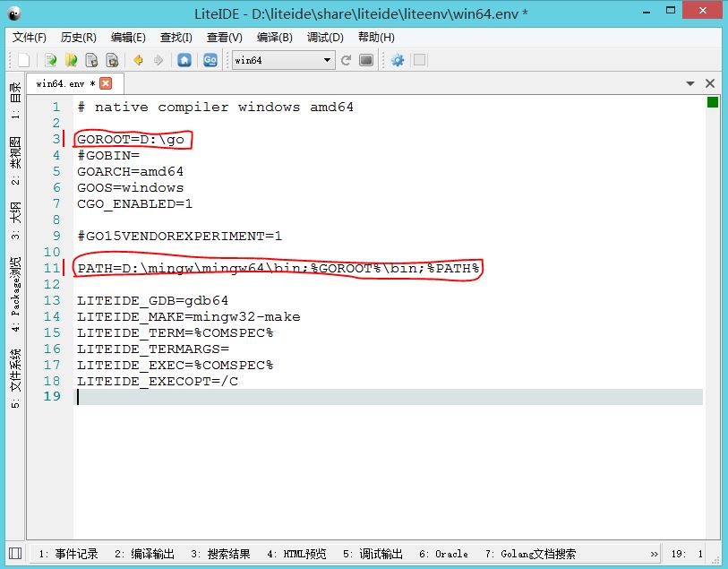Click the save file toolbar icon
Screen dimensions: 728x569
[x=91, y=60]
